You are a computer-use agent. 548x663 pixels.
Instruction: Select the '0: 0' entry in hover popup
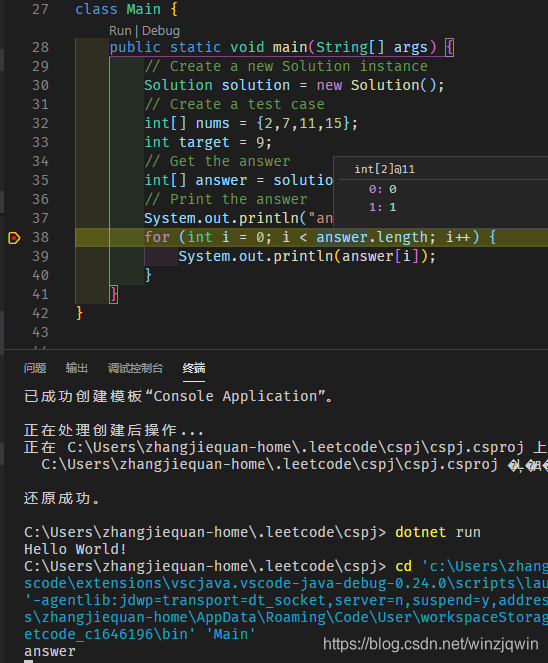pos(382,189)
